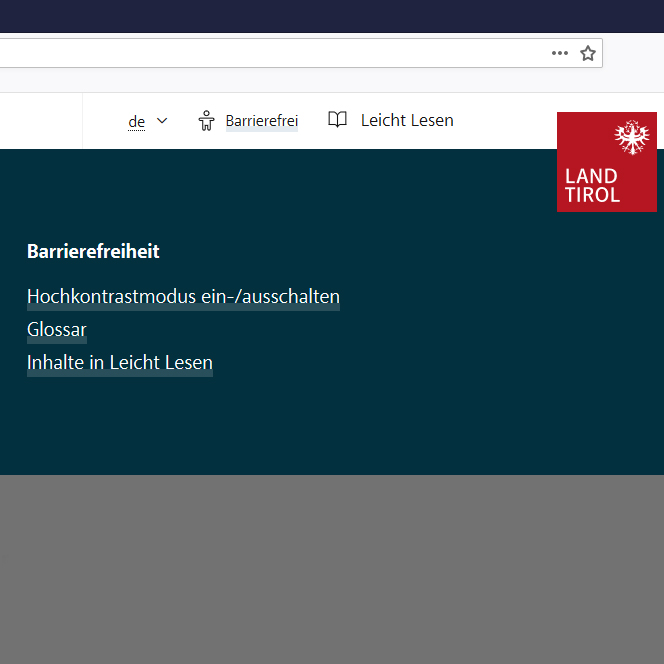Click the accessibility person icon
The image size is (664, 664).
(x=207, y=121)
